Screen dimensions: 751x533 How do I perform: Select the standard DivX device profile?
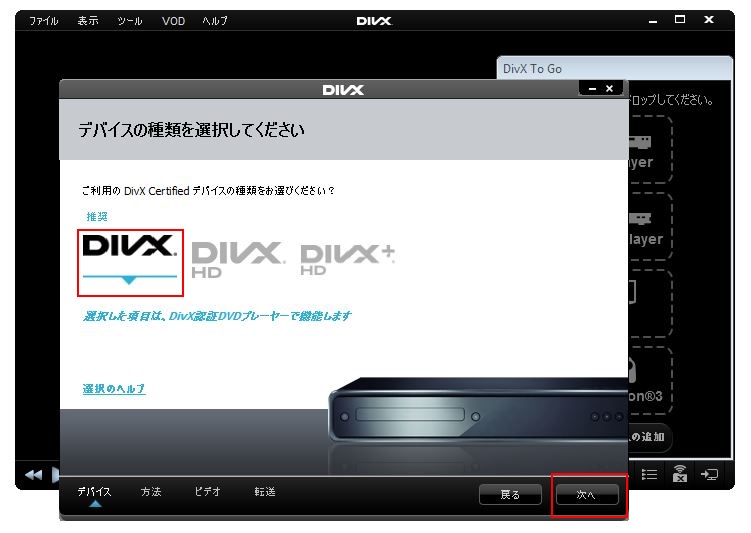(x=130, y=262)
